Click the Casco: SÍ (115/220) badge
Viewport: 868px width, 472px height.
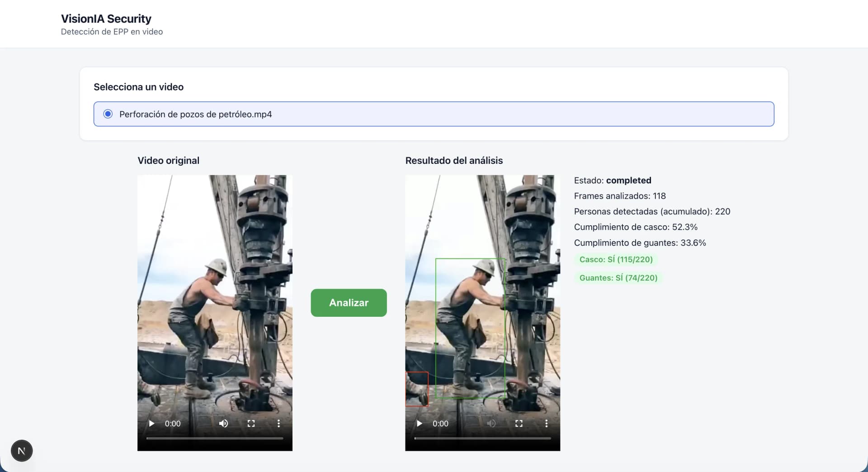pos(616,259)
